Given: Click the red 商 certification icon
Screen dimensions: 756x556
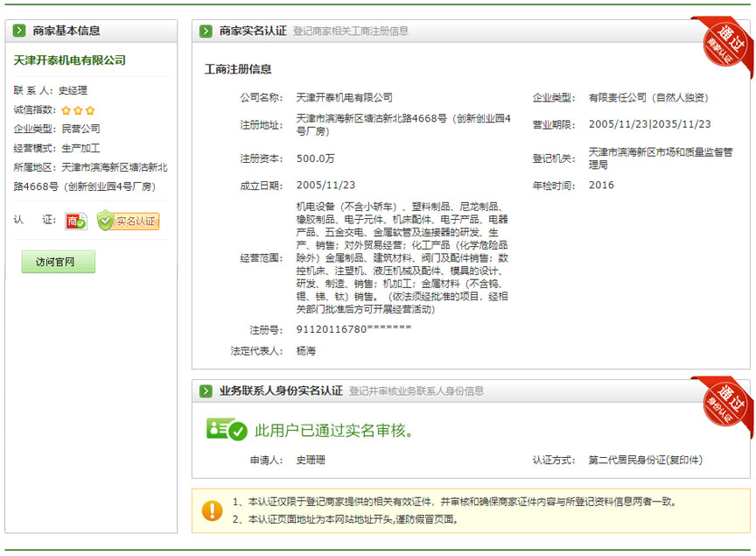Looking at the screenshot, I should 76,222.
